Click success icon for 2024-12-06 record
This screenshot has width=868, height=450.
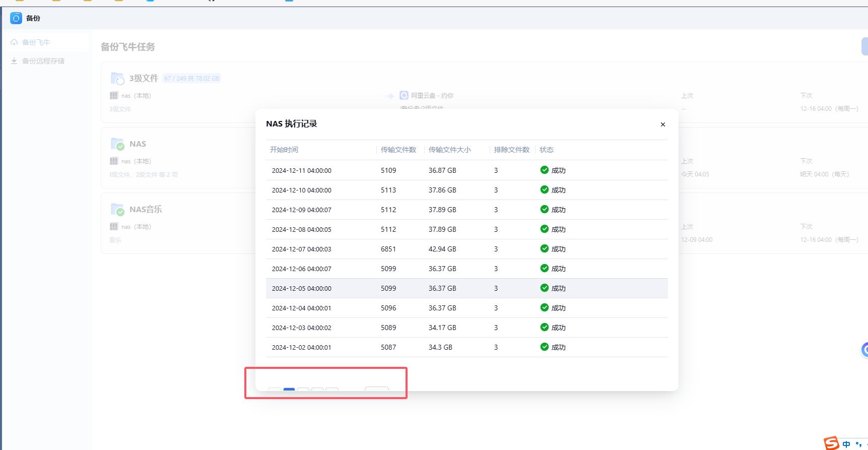coord(545,268)
